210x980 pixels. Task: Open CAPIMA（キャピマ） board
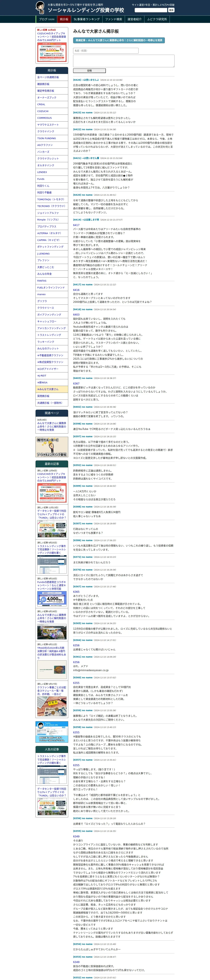coord(52,240)
